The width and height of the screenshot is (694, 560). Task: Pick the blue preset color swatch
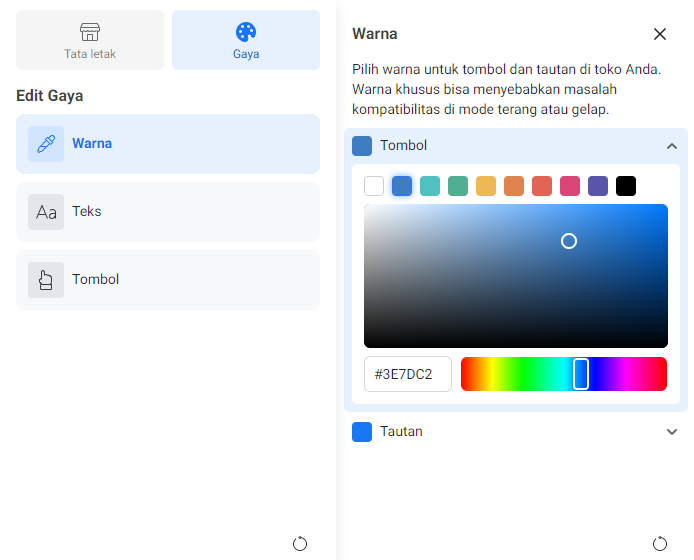click(402, 186)
